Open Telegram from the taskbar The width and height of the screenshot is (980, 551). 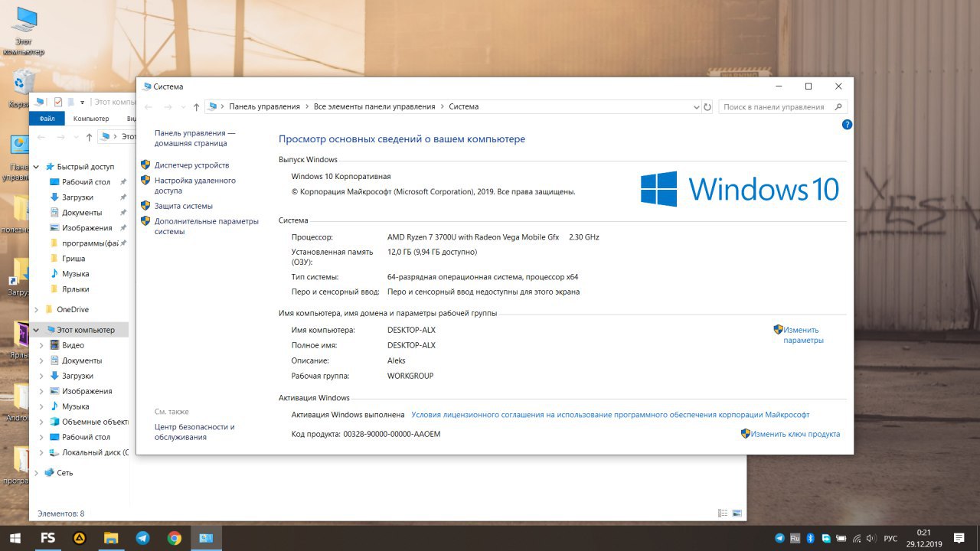click(142, 538)
